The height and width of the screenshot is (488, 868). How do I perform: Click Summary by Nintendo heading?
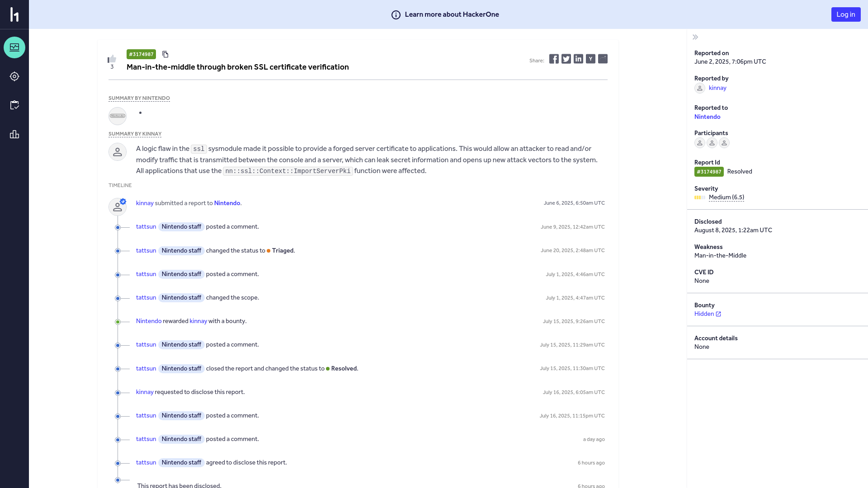[x=139, y=98]
